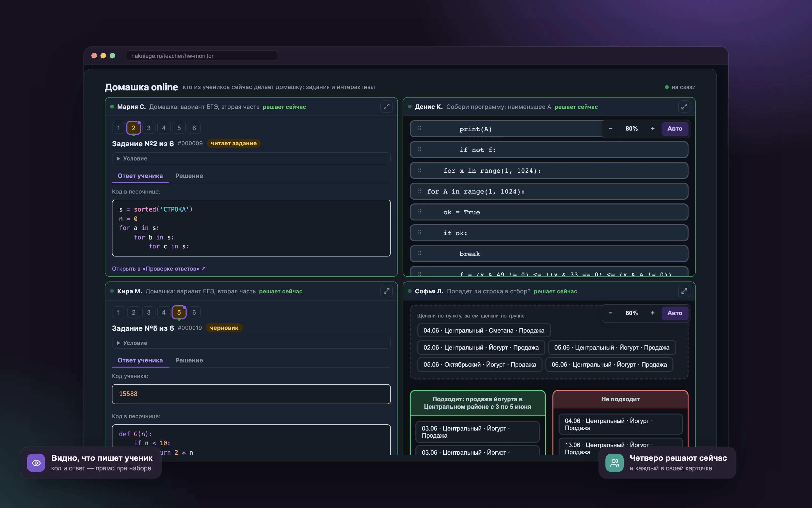Screen dimensions: 812x508
Task: Grab the drag handle of print(A) block
Action: click(x=419, y=128)
